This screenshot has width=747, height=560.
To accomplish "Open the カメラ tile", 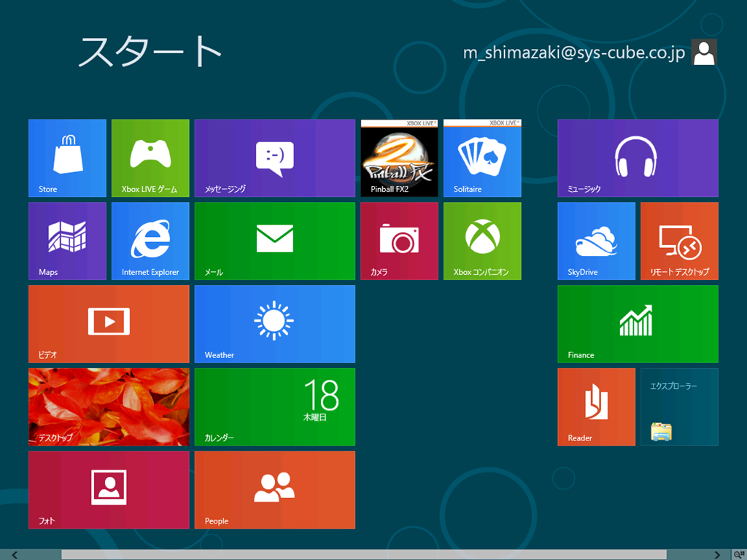I will click(399, 241).
